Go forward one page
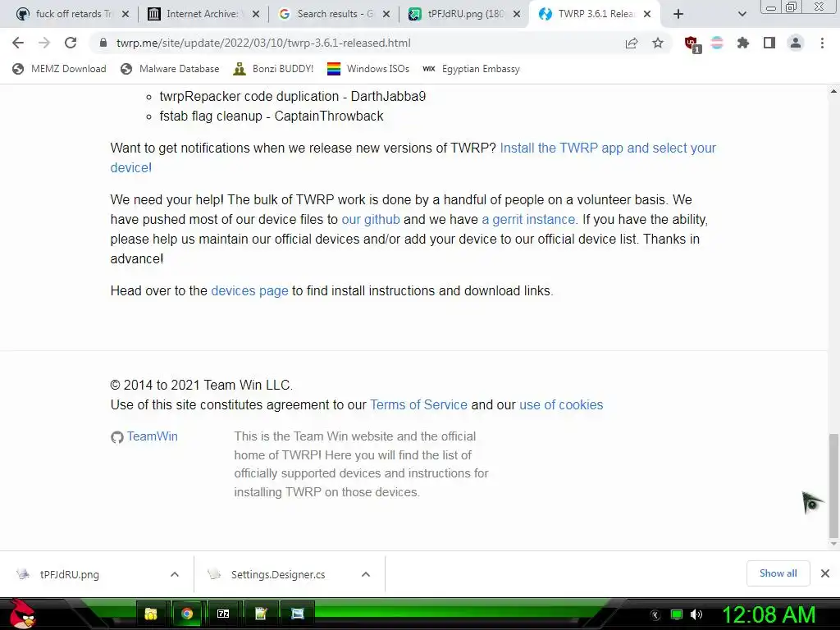 point(44,43)
